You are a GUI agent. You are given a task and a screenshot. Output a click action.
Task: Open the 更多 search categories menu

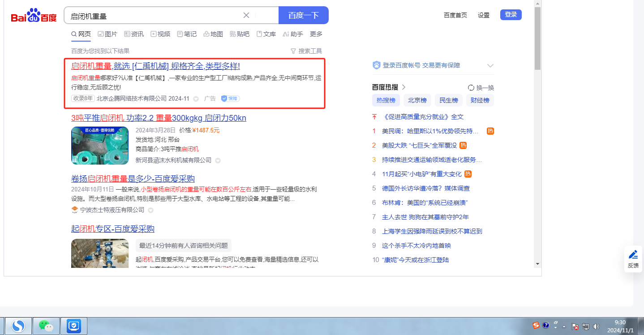tap(316, 34)
